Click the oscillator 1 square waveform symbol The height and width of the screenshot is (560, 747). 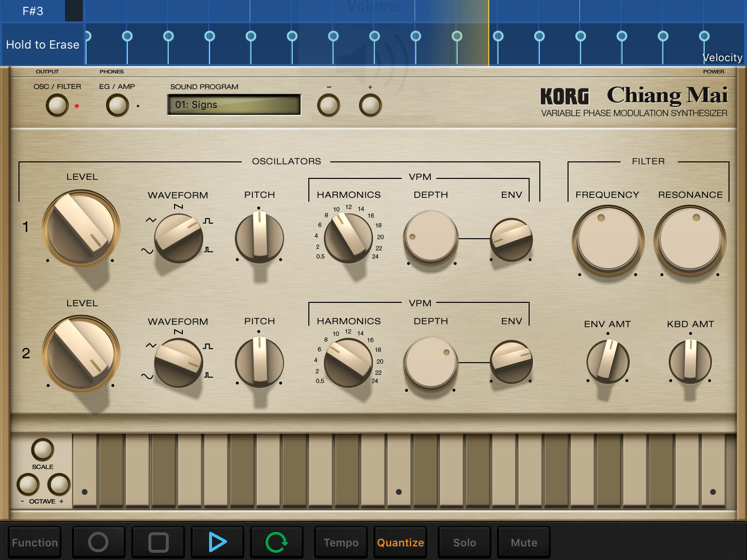pyautogui.click(x=208, y=221)
